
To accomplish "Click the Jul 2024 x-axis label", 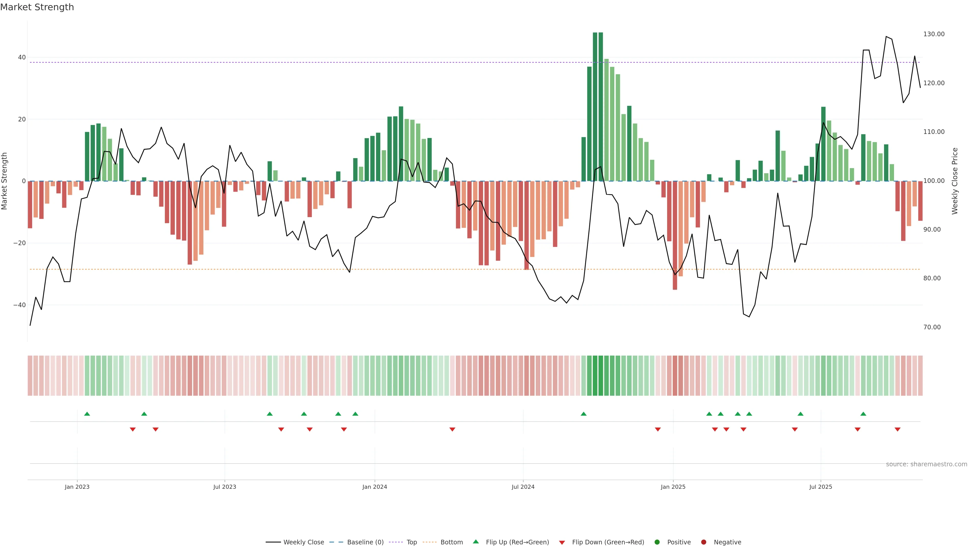I will (523, 487).
